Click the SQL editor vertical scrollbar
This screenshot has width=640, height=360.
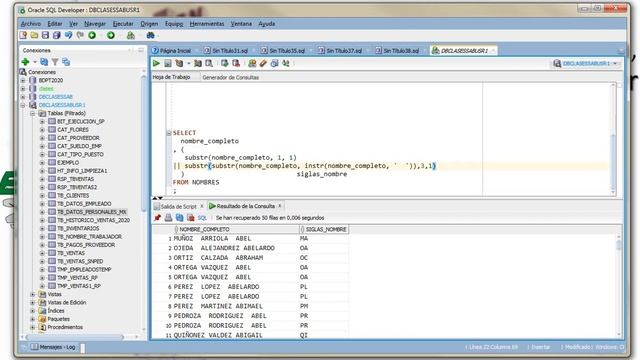[x=613, y=139]
